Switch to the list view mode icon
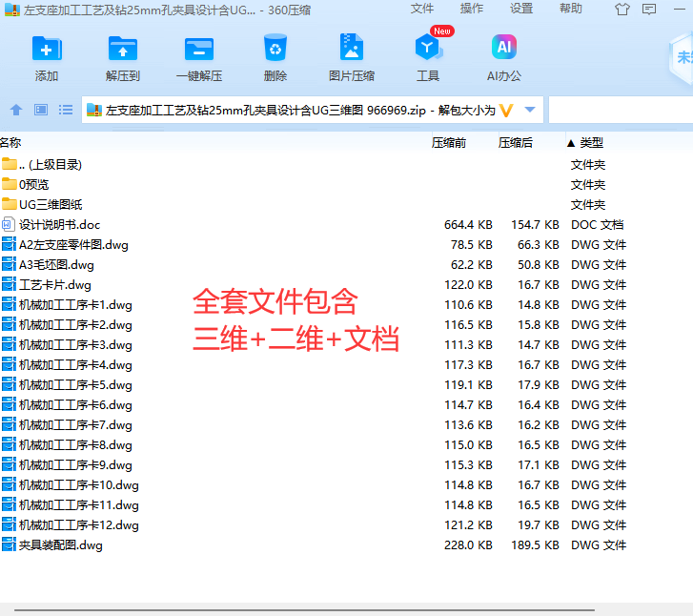 66,110
